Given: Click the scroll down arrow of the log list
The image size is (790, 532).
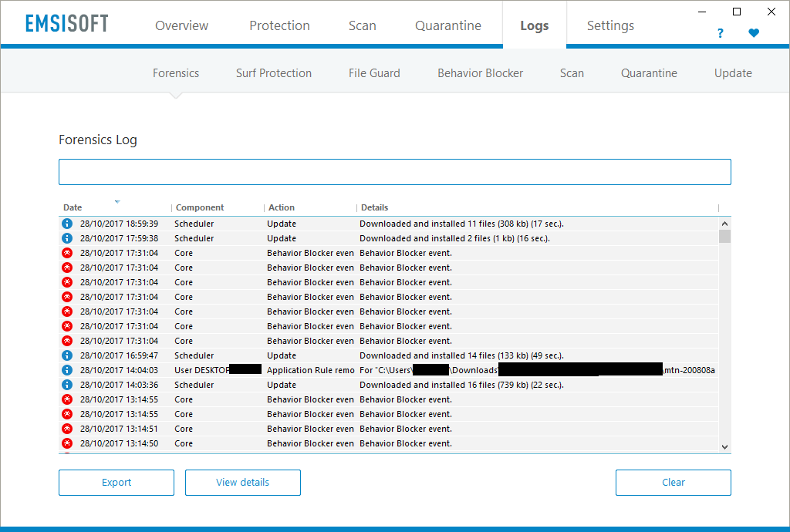Looking at the screenshot, I should coord(724,446).
